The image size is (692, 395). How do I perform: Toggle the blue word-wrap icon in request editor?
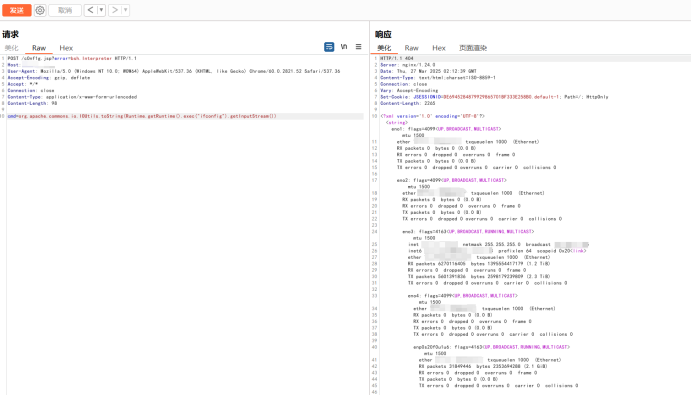point(329,47)
